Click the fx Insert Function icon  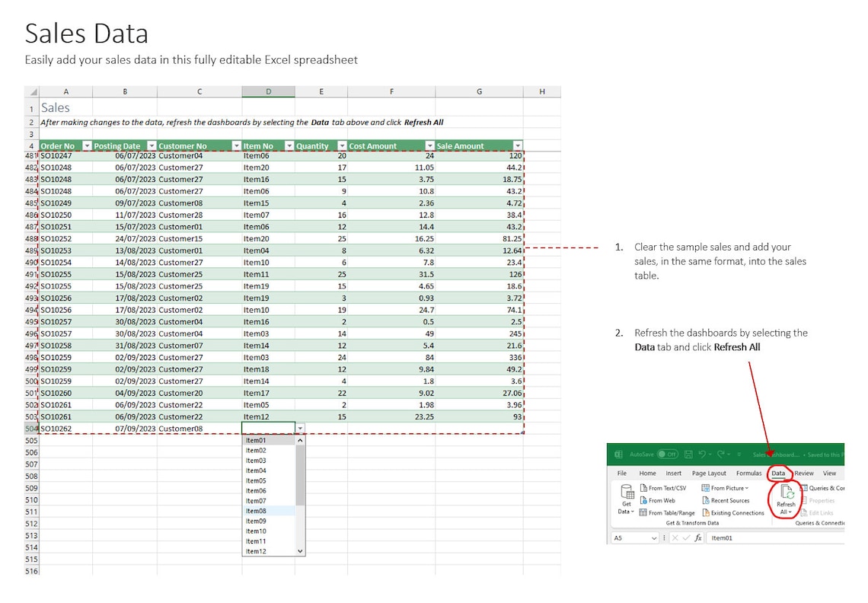click(698, 538)
